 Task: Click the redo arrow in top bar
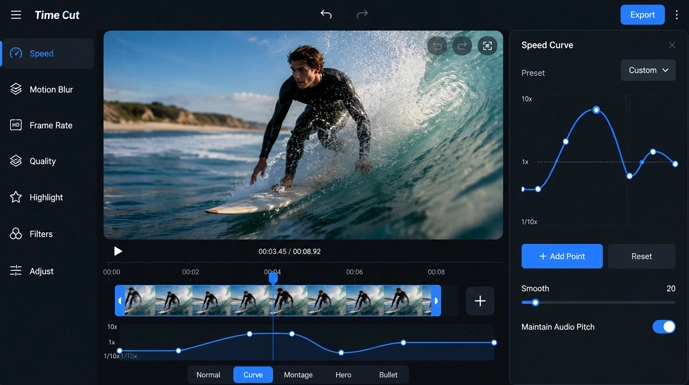click(362, 15)
